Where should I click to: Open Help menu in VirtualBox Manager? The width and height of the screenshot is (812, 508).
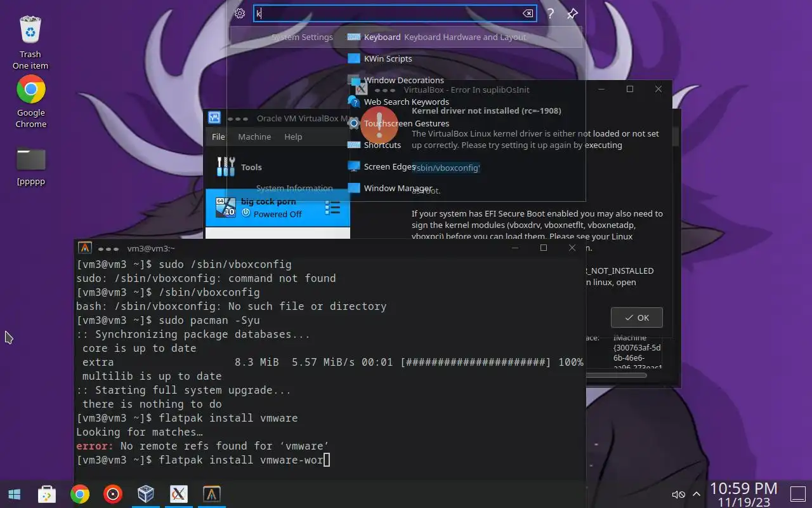tap(293, 137)
